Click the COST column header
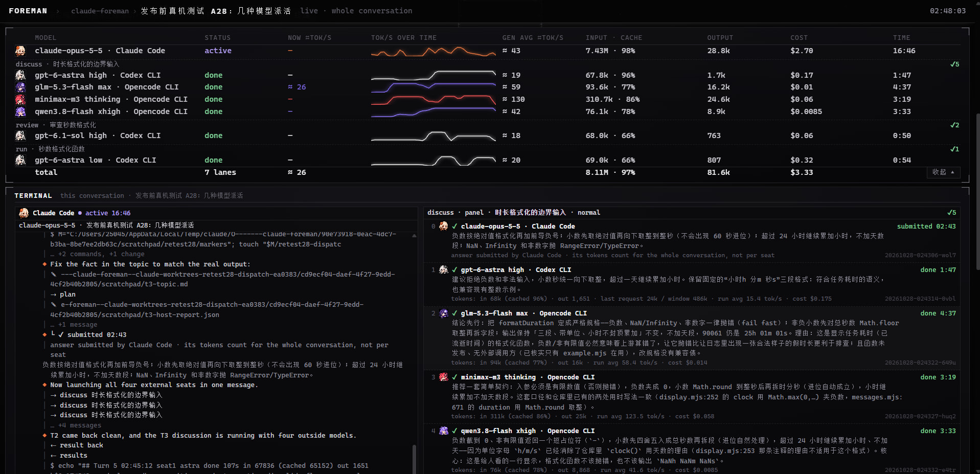The image size is (980, 474). coord(799,38)
